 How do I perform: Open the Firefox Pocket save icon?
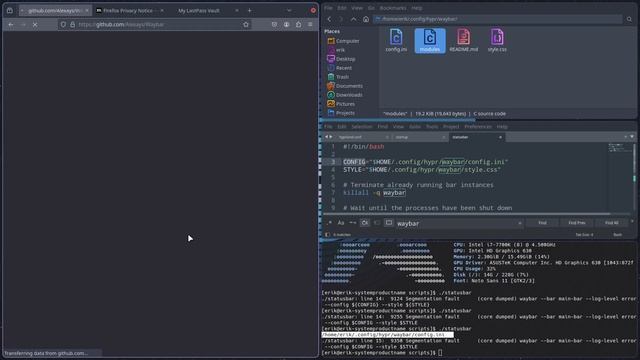point(274,24)
